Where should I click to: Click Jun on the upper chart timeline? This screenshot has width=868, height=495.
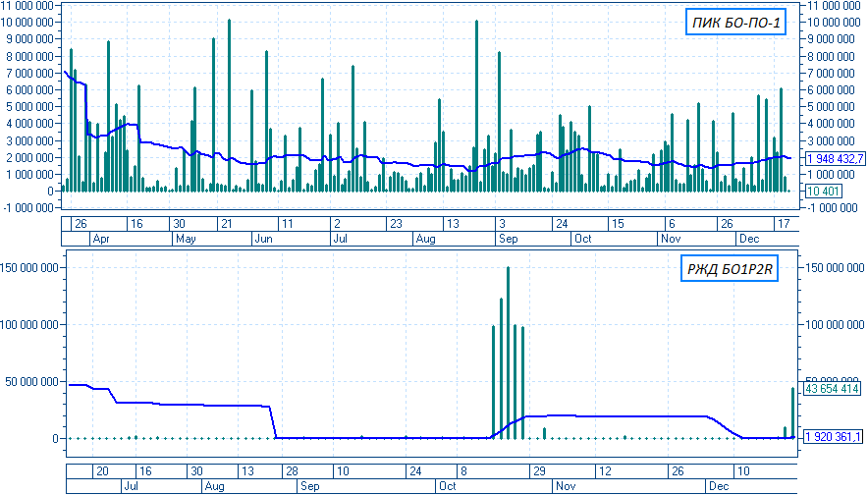(264, 239)
